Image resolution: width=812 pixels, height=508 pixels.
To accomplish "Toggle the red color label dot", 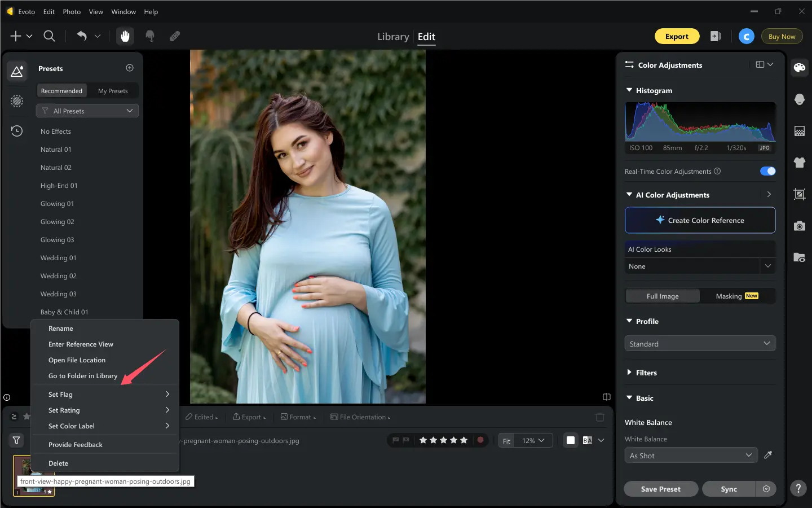I will 480,440.
